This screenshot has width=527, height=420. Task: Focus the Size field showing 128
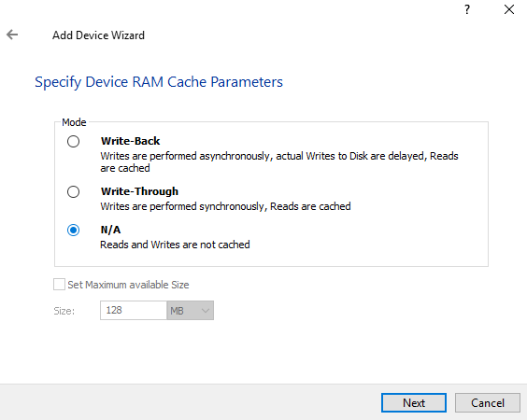(x=134, y=310)
